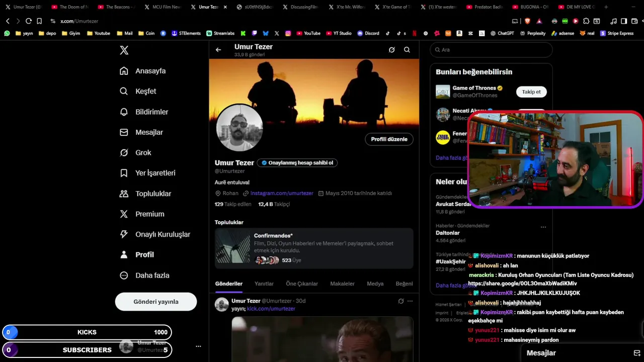Open the kick.com/umurtezer link in post
Screen dimensions: 644x362
pos(271,309)
